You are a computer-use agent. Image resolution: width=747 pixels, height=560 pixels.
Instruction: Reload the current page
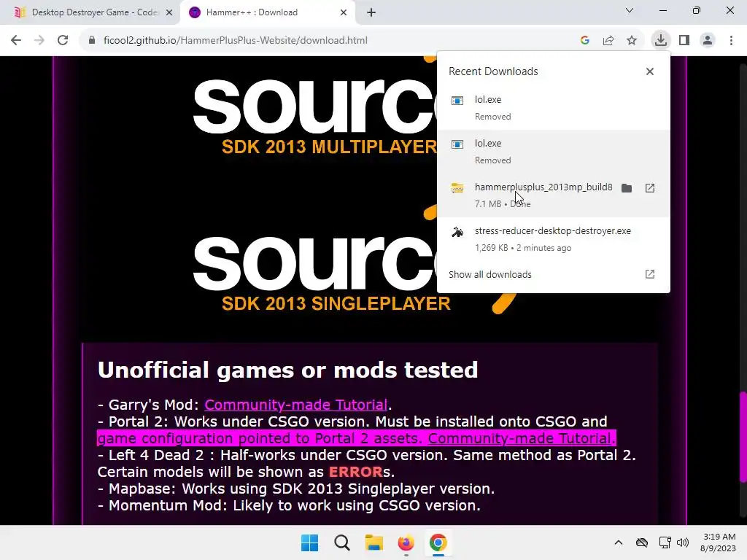pyautogui.click(x=63, y=41)
